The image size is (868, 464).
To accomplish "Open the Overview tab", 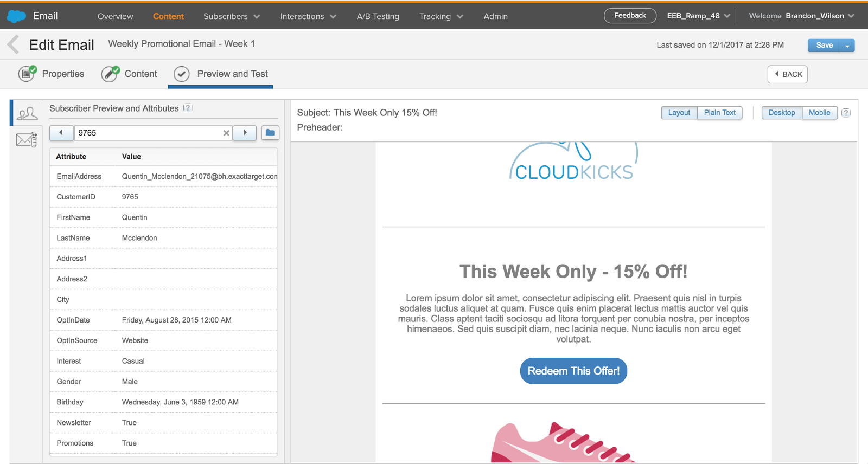I will [x=115, y=16].
